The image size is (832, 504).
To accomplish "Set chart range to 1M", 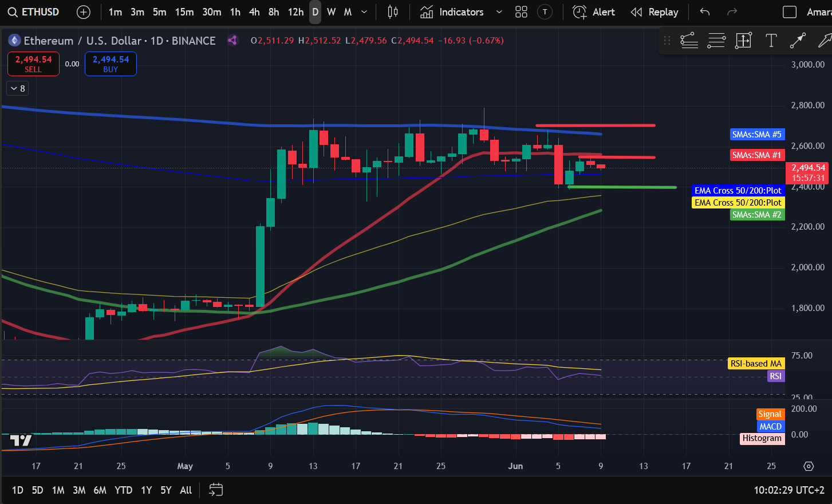I will [58, 490].
